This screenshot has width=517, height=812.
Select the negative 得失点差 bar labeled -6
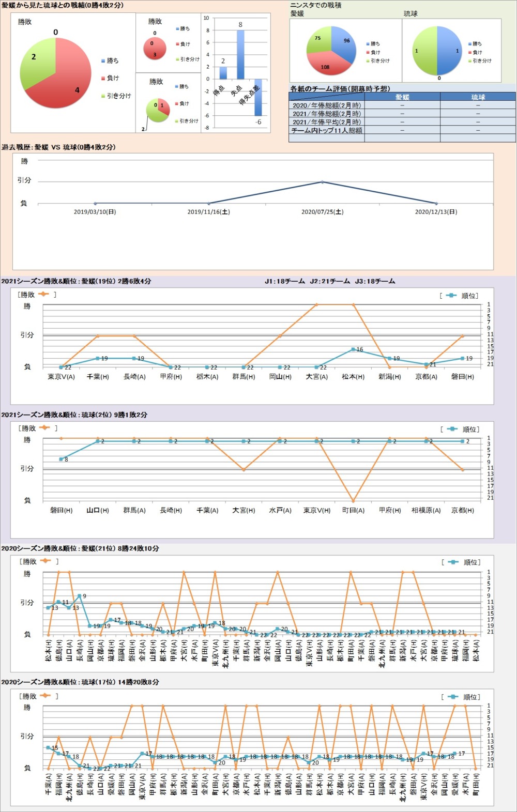[258, 97]
